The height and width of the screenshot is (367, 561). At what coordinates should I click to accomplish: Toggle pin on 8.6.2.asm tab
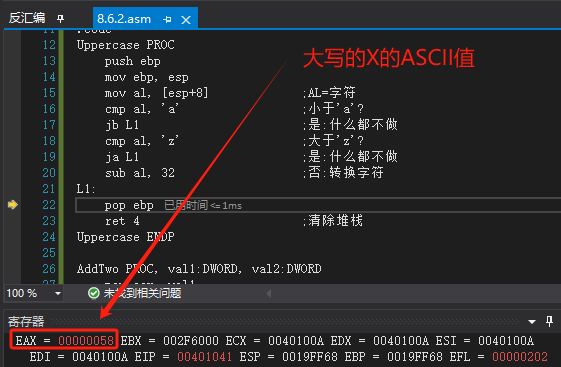click(x=167, y=19)
